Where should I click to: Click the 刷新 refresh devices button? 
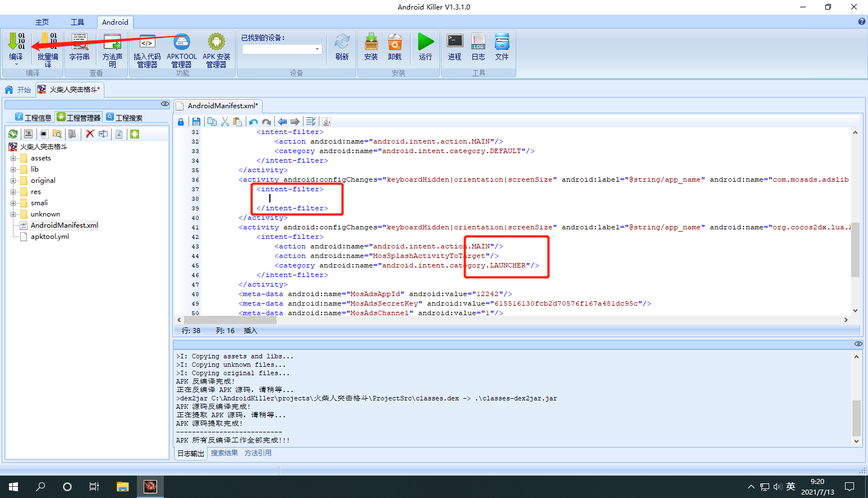point(342,47)
